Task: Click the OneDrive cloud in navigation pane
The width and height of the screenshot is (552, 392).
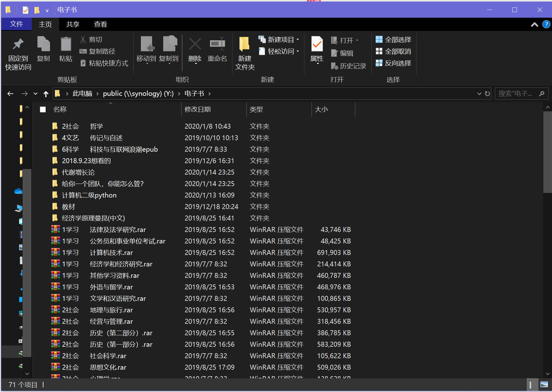Action: (18, 191)
